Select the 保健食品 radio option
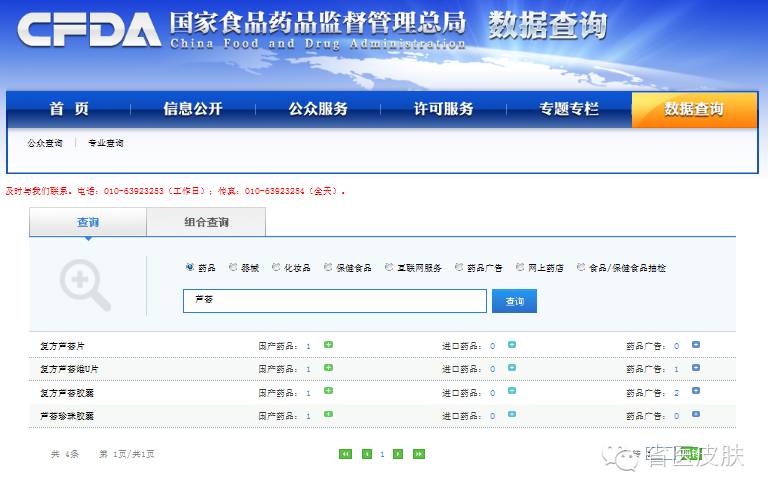Image resolution: width=768 pixels, height=494 pixels. tap(328, 267)
